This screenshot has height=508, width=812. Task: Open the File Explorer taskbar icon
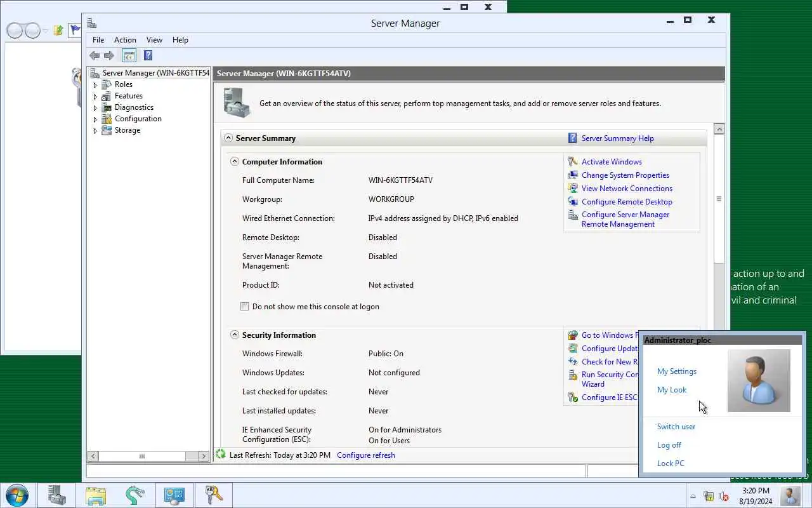click(x=96, y=495)
